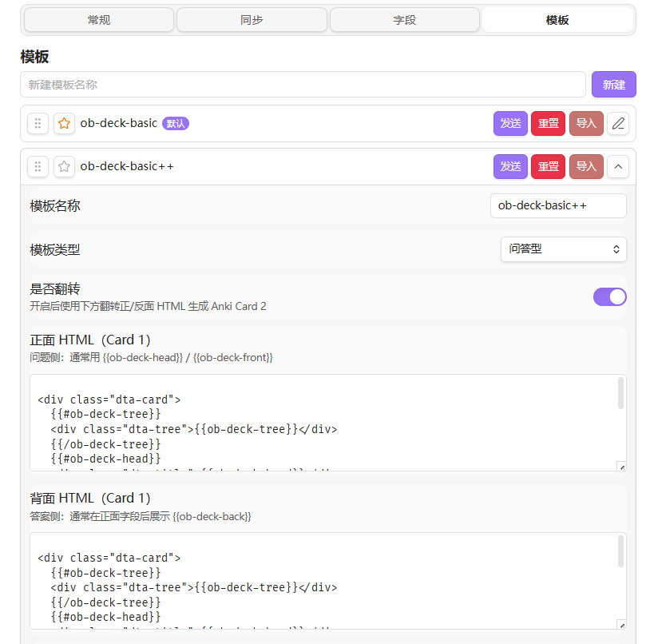Switch to the 常规 tab
This screenshot has width=650, height=644.
click(x=99, y=20)
